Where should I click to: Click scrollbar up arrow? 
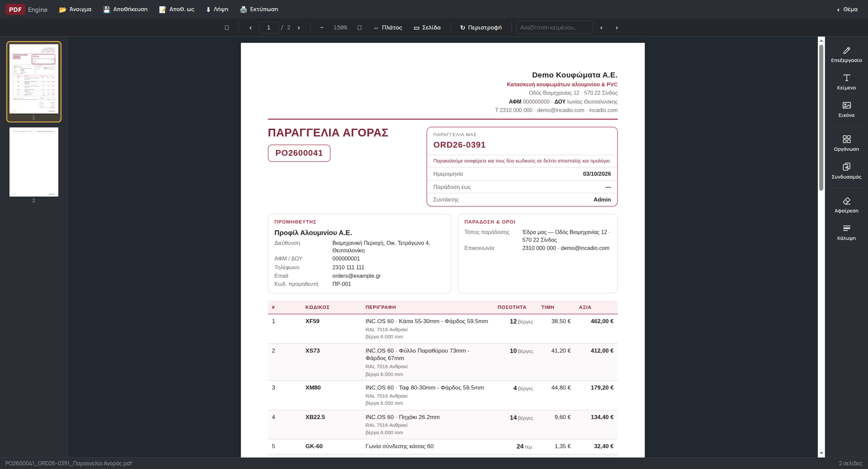point(821,40)
